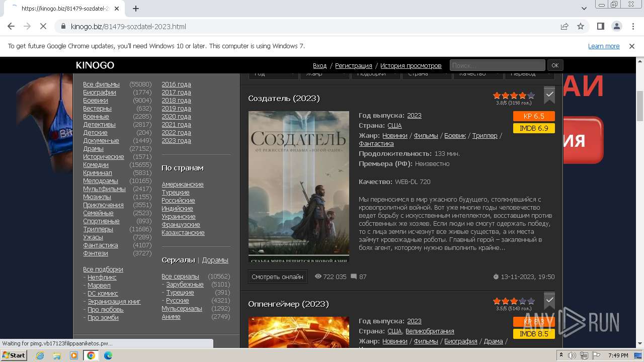
Task: Open the Все фильмы category
Action: [101, 84]
